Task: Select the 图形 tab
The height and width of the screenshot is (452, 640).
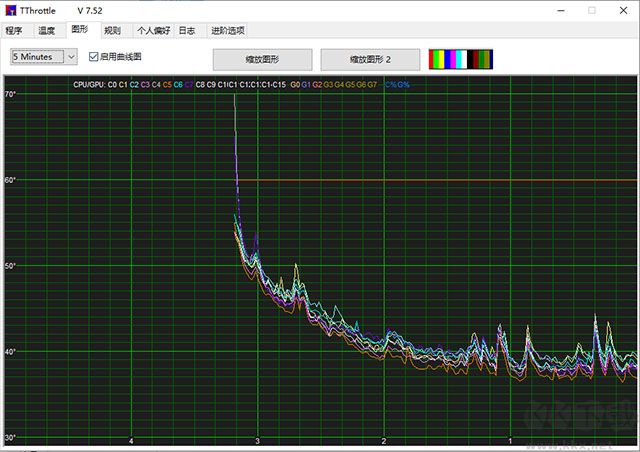Action: pyautogui.click(x=80, y=31)
